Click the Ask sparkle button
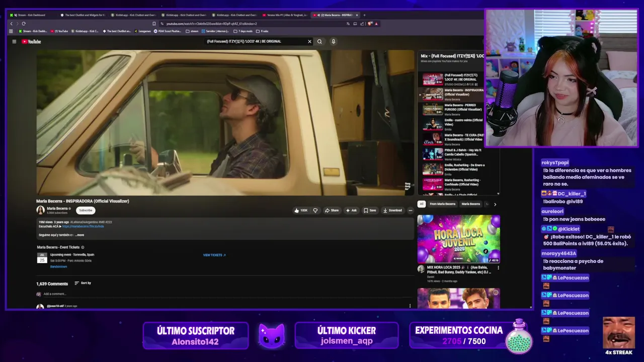The image size is (644, 362). pos(351,210)
